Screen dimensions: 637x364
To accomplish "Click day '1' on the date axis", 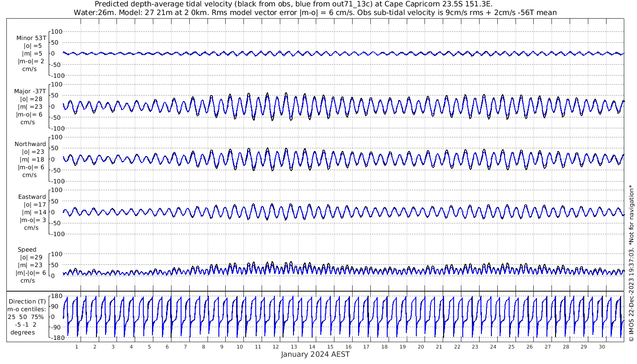I will (x=76, y=347).
